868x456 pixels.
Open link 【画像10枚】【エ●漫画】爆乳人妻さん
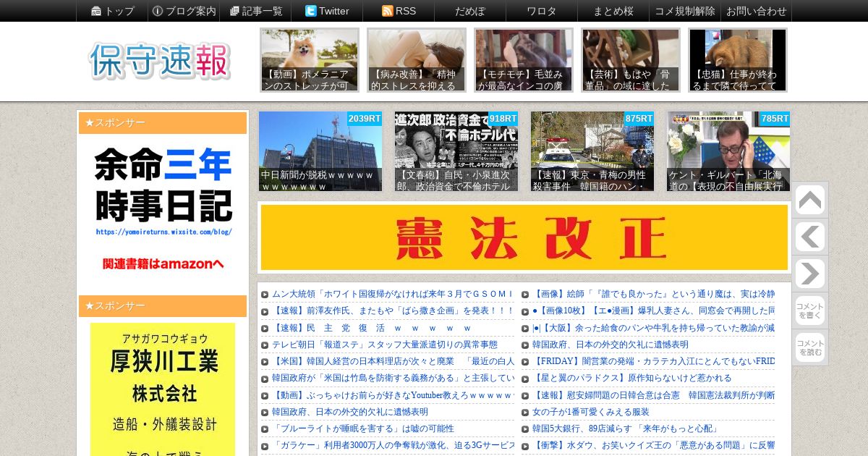click(653, 311)
